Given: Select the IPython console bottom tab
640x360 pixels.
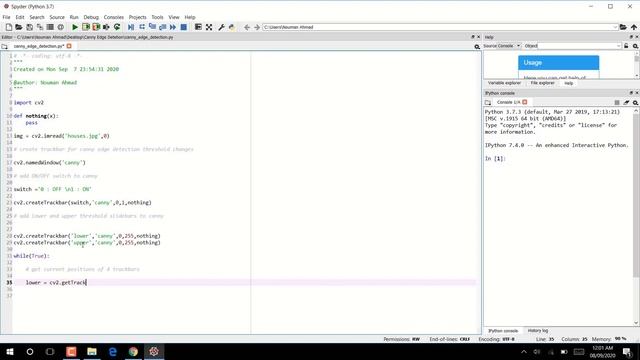Looking at the screenshot, I should click(x=503, y=331).
